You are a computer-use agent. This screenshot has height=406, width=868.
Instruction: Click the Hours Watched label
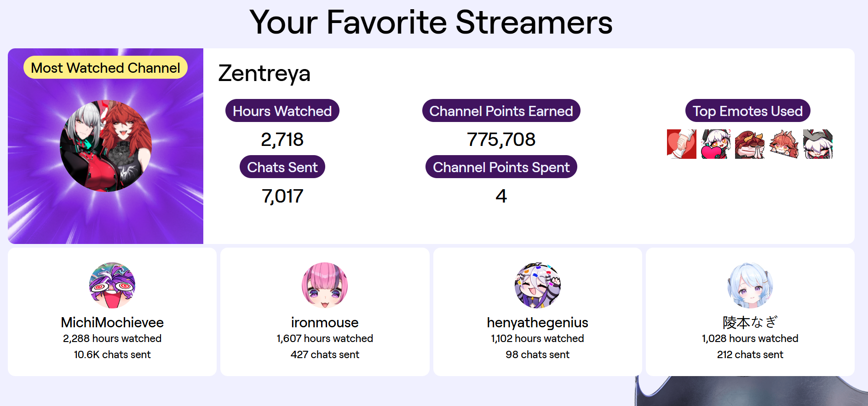point(282,111)
